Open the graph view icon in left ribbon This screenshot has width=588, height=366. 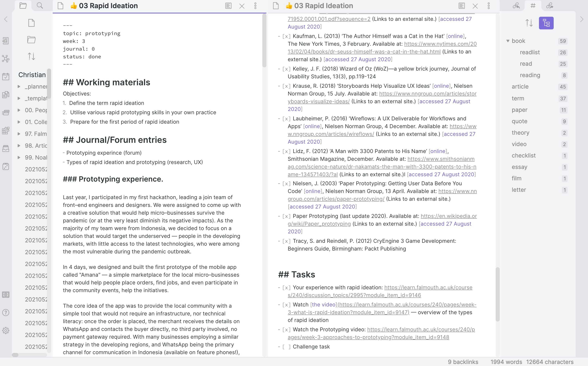[x=6, y=59]
